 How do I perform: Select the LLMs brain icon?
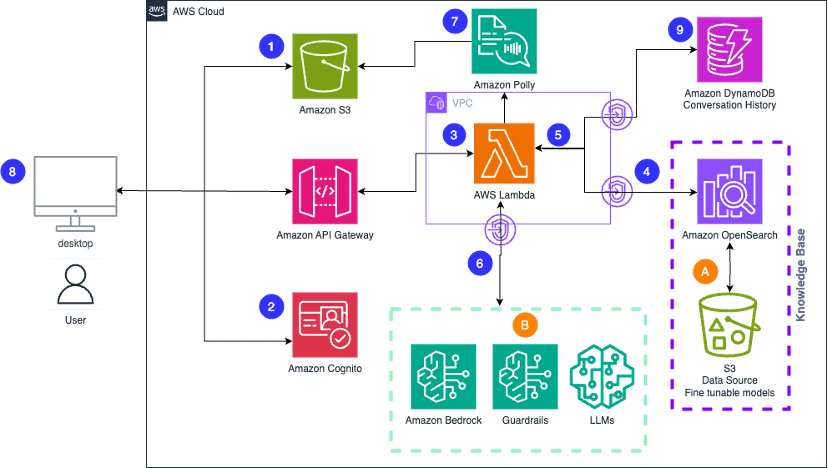tap(601, 375)
